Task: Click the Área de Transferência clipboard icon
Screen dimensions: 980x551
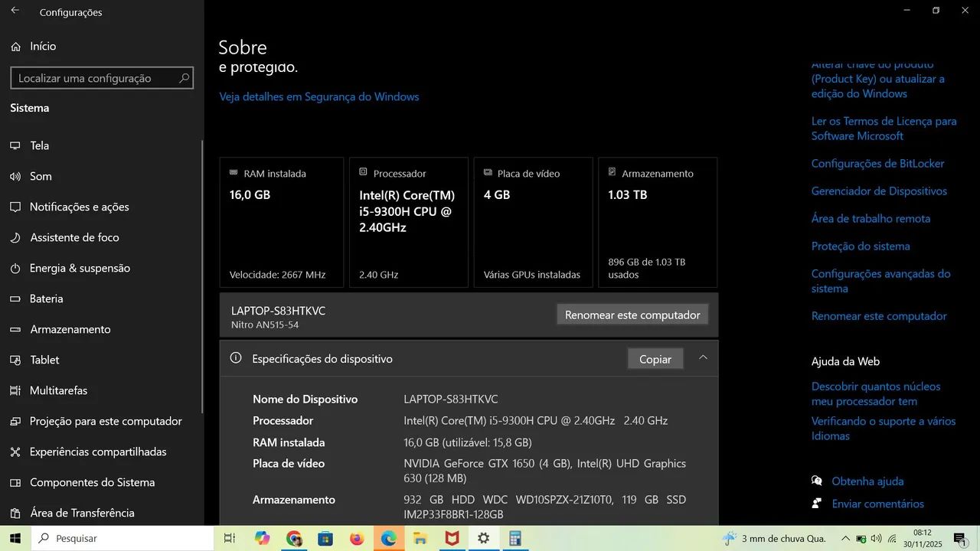Action: [15, 513]
